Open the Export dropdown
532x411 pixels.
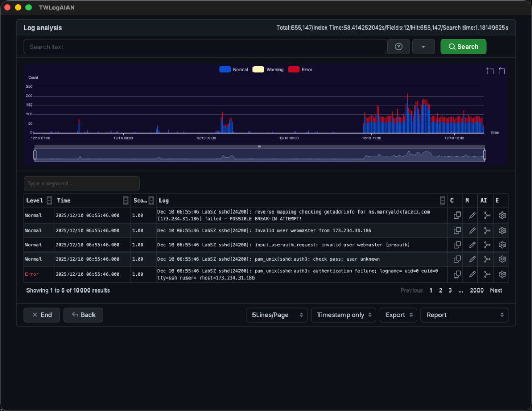(x=398, y=315)
